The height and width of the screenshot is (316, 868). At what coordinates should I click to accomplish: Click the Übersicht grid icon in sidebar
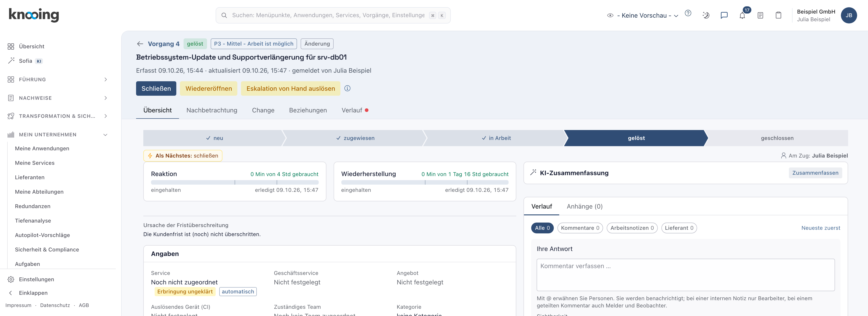point(11,46)
